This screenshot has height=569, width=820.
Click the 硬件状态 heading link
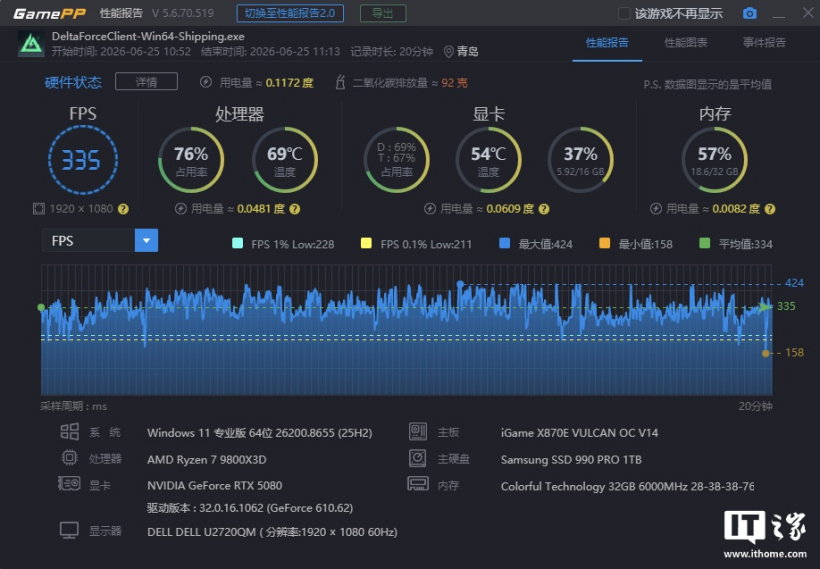click(x=73, y=82)
